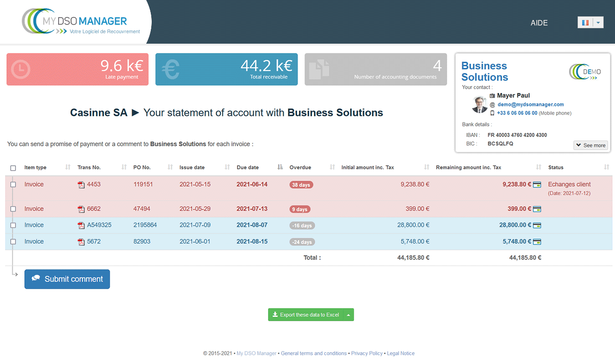
Task: Click the -16 days overdue badge
Action: 302,226
